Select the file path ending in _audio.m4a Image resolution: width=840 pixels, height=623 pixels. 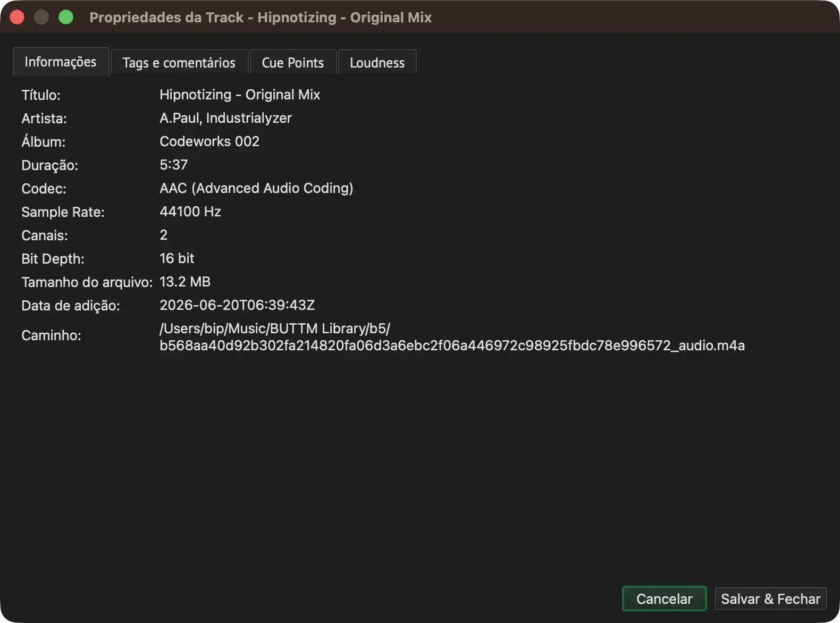click(452, 337)
